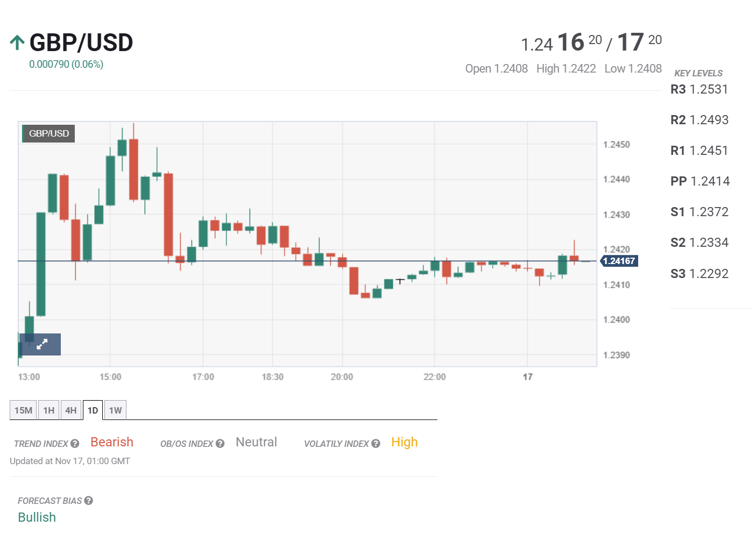Viewport: 756px width, 555px height.
Task: Click the KEY LEVELS heading
Action: (x=698, y=73)
